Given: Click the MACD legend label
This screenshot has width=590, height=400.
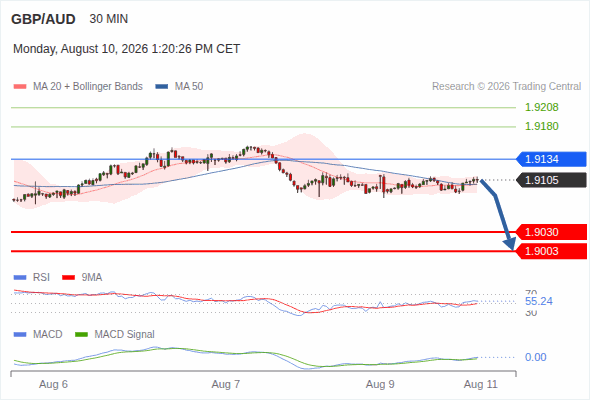Looking at the screenshot, I should [48, 335].
